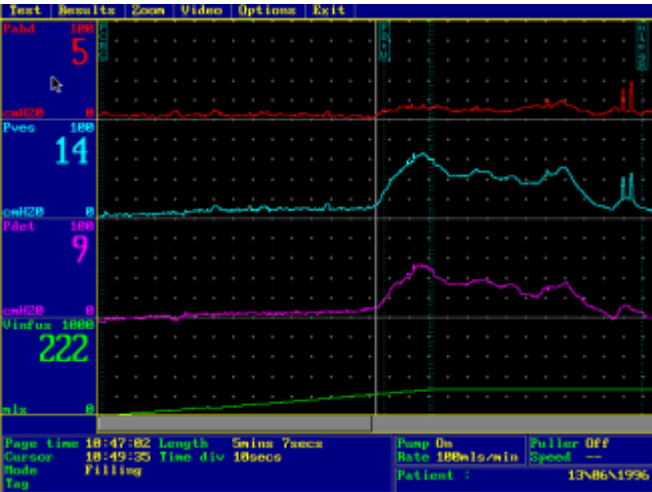This screenshot has width=652, height=492.
Task: Open the Zoom menu
Action: pos(148,10)
